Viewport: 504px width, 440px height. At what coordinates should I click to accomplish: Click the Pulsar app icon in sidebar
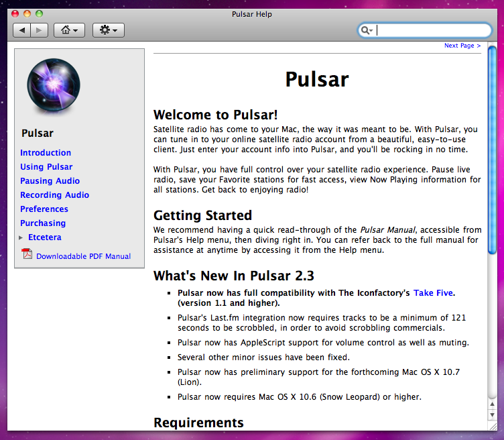pos(54,85)
